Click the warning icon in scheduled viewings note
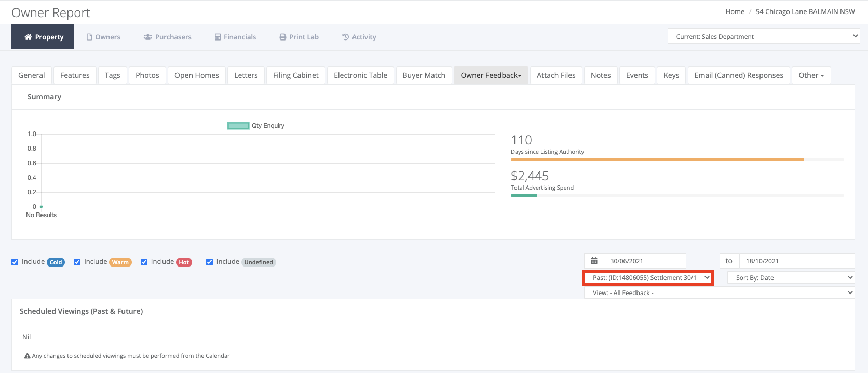 pyautogui.click(x=28, y=356)
